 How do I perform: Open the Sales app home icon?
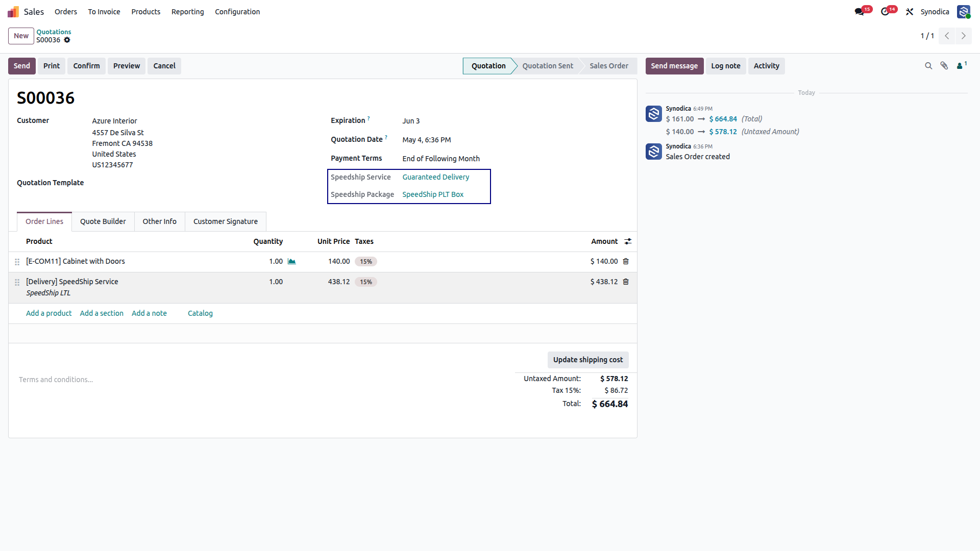click(13, 12)
